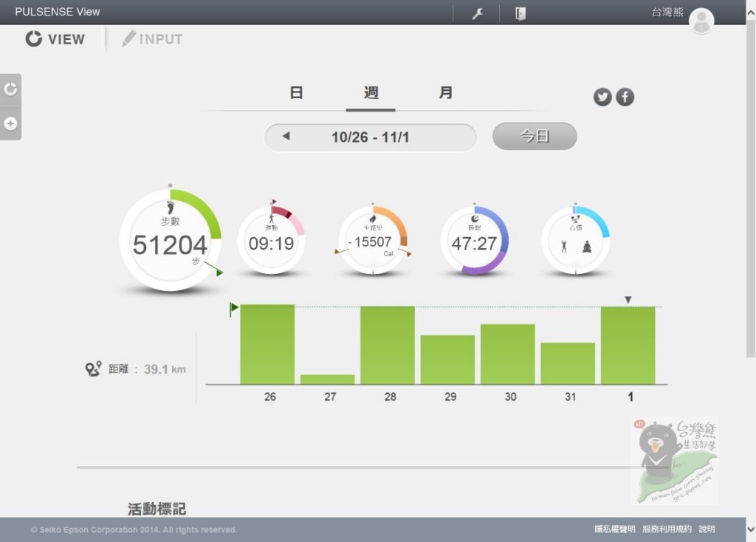Click the 距離 39.1 km text
Screen dimensions: 756x542
(x=147, y=369)
